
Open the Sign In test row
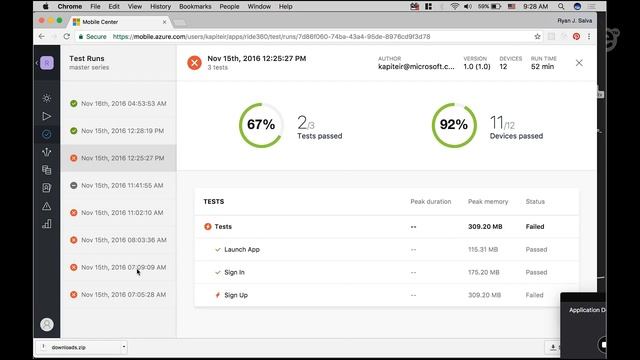coord(387,272)
